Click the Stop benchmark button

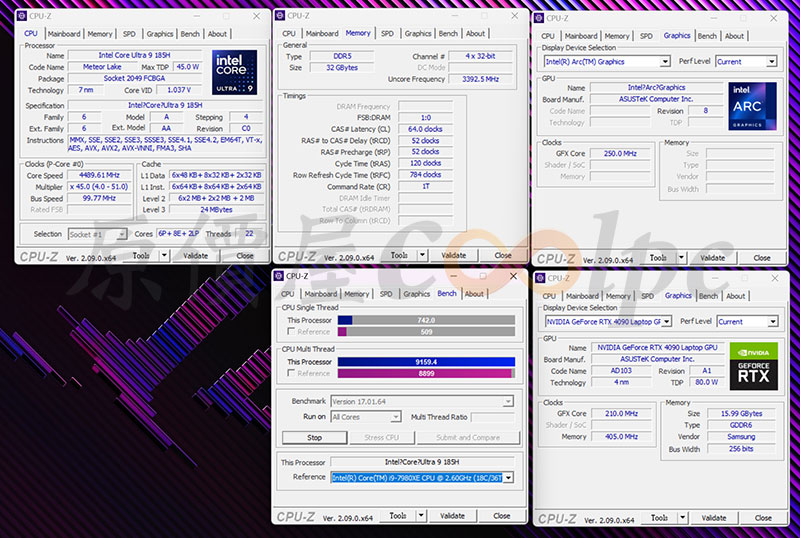click(x=314, y=437)
